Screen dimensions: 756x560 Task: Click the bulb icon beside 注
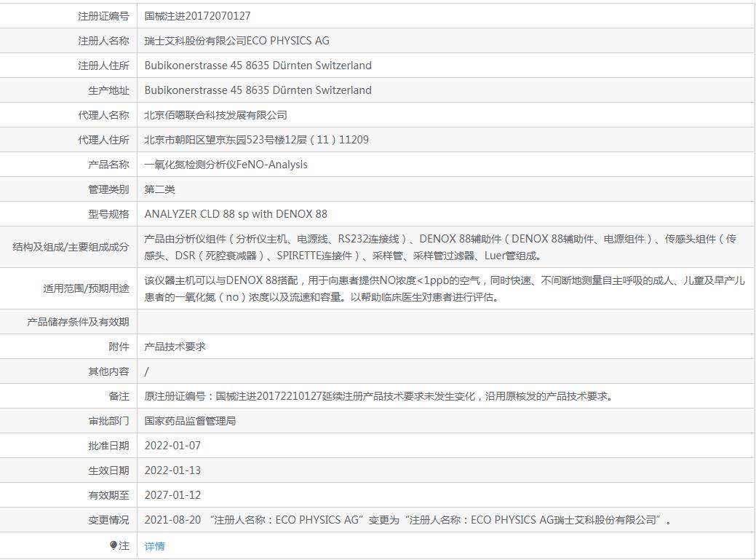tap(114, 545)
